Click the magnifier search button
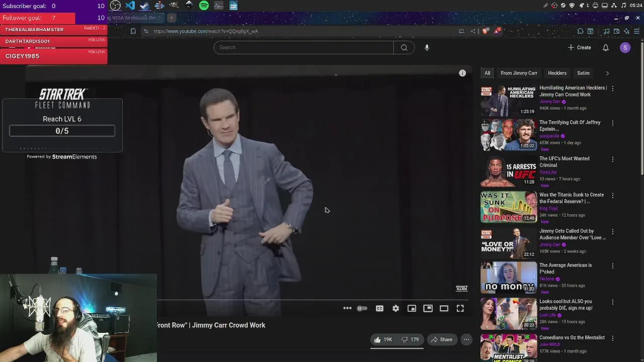 click(x=404, y=47)
